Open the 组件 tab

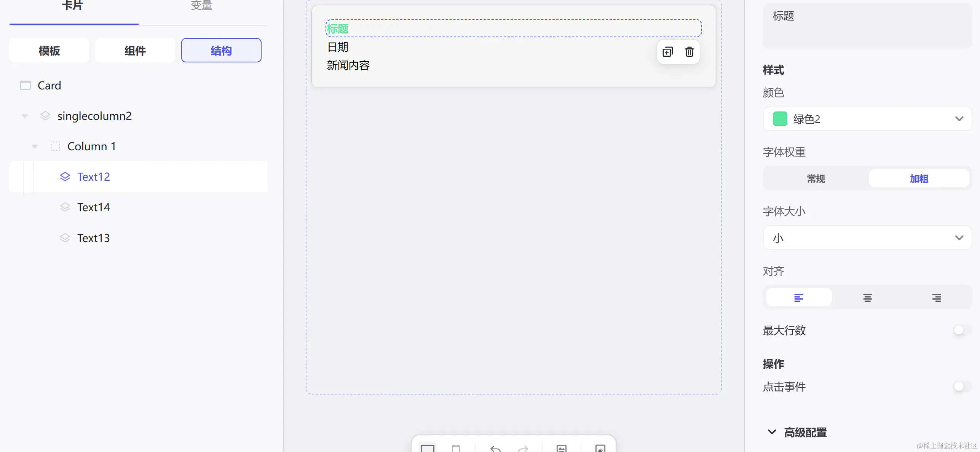point(135,50)
